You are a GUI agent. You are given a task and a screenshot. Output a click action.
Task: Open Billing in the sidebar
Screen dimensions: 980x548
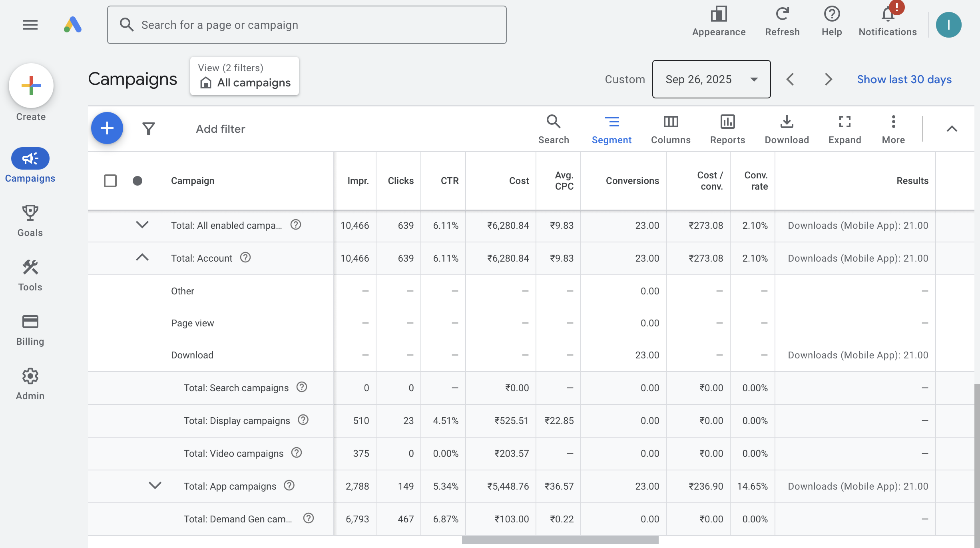[30, 330]
